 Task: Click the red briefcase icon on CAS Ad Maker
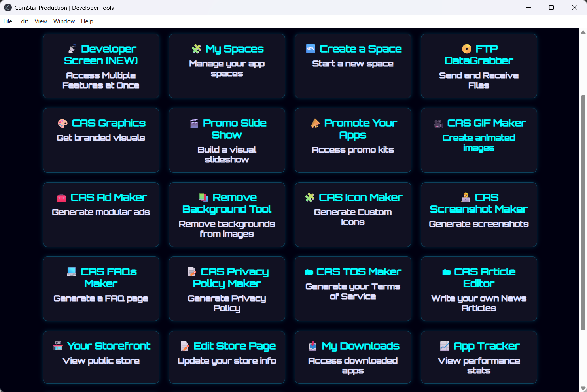(x=61, y=197)
